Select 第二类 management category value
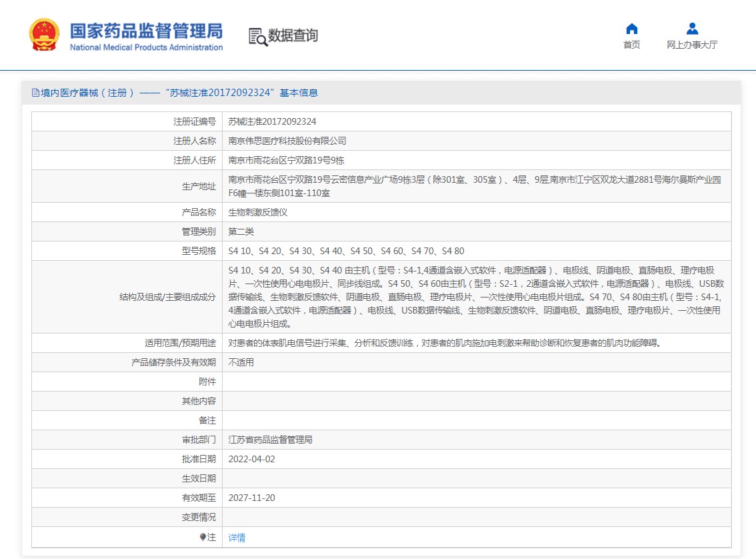This screenshot has height=559, width=756. coord(241,231)
